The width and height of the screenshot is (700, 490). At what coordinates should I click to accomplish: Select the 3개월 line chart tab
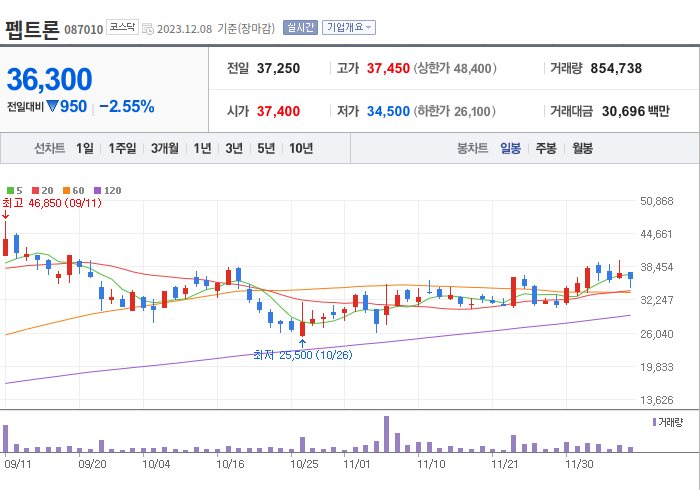click(165, 148)
